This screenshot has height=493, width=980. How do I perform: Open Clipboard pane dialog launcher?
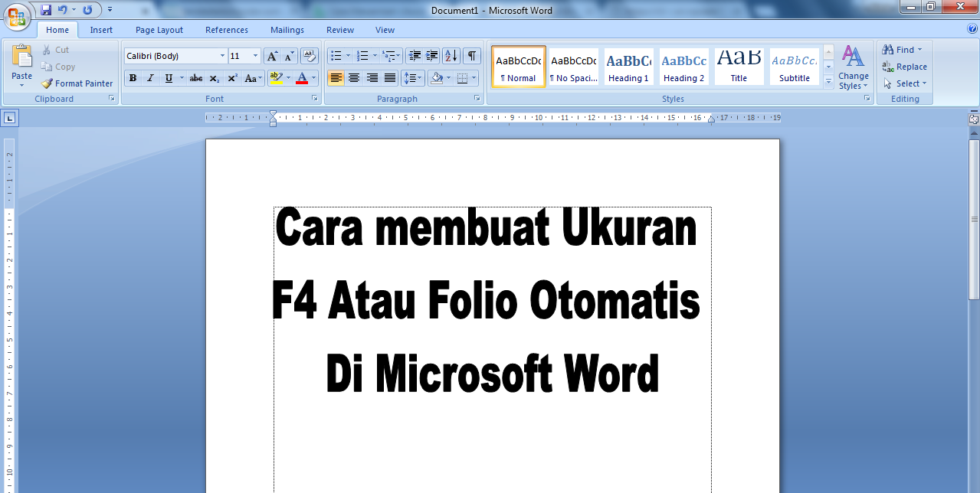click(x=112, y=99)
